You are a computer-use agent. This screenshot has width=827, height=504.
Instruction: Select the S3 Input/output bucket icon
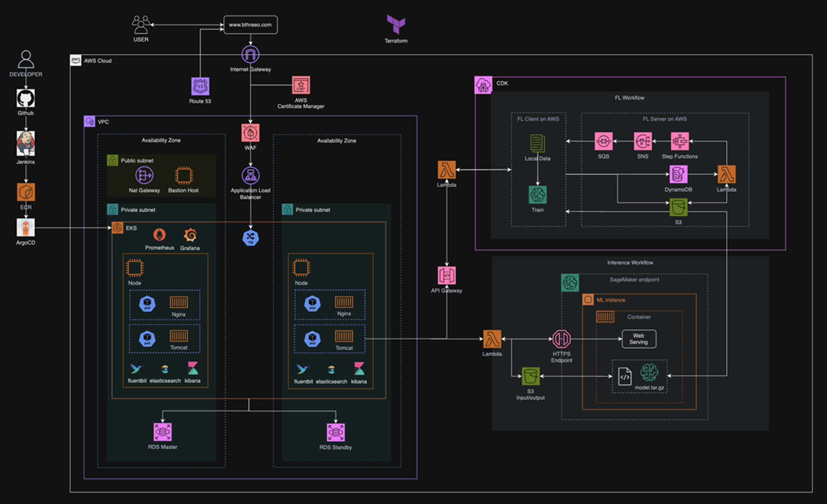point(531,376)
